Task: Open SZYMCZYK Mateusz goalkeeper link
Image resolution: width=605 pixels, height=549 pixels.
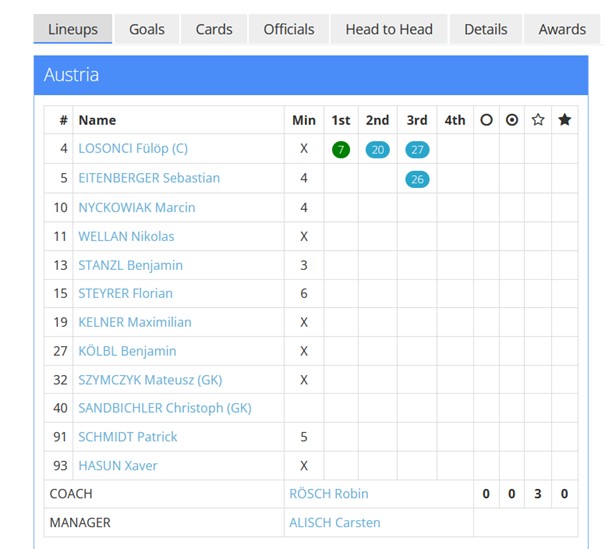Action: 150,380
